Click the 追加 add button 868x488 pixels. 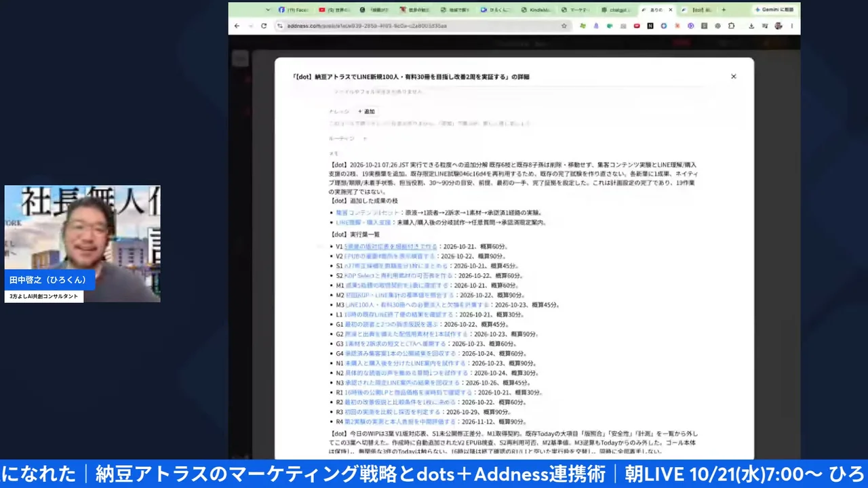pyautogui.click(x=367, y=111)
